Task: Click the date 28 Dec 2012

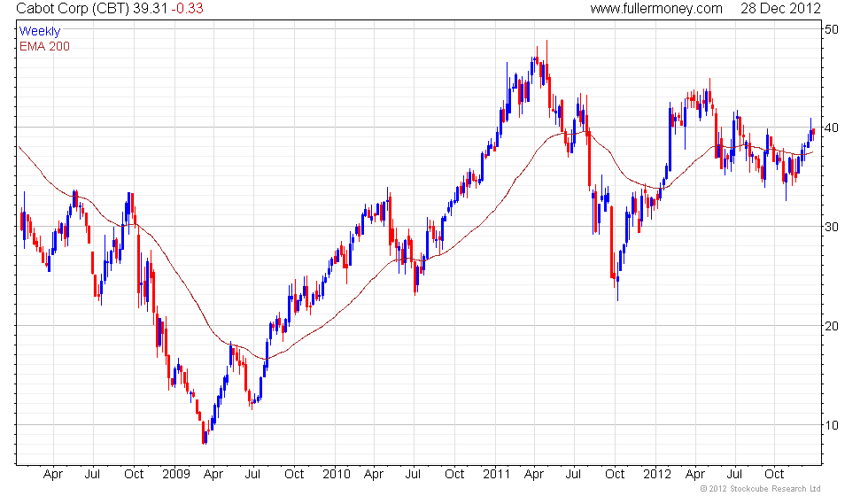Action: click(x=780, y=8)
